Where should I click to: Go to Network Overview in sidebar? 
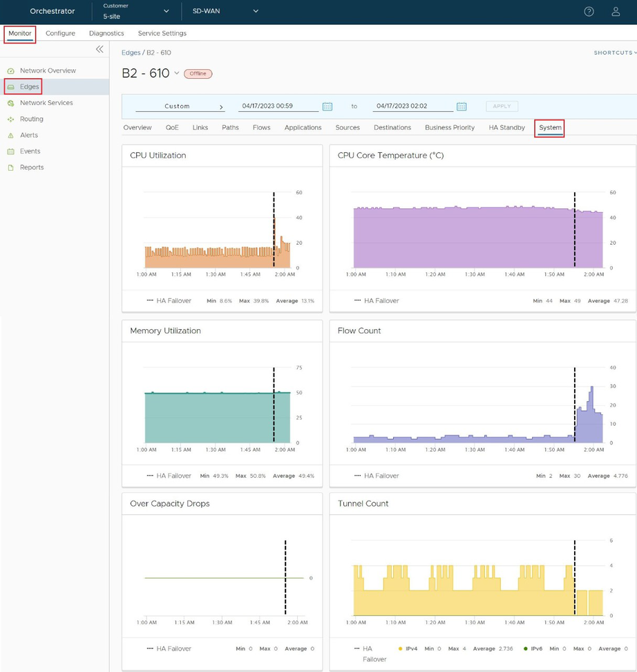click(48, 71)
